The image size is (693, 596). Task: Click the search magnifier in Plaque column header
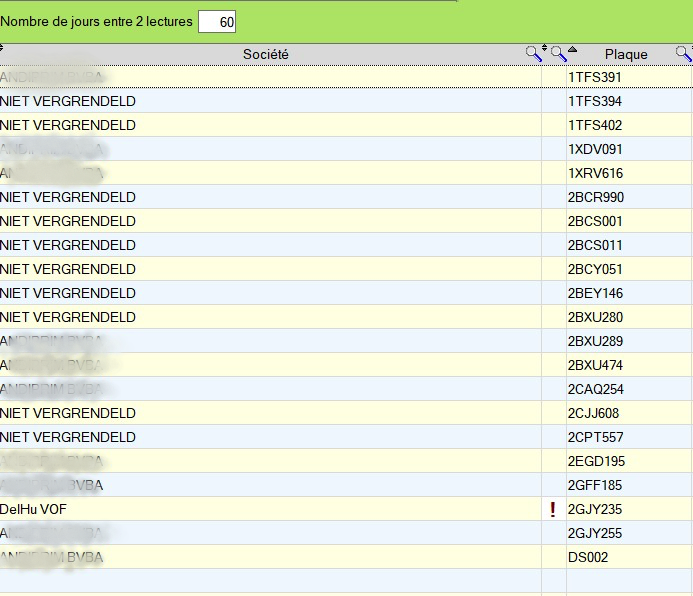[x=683, y=54]
